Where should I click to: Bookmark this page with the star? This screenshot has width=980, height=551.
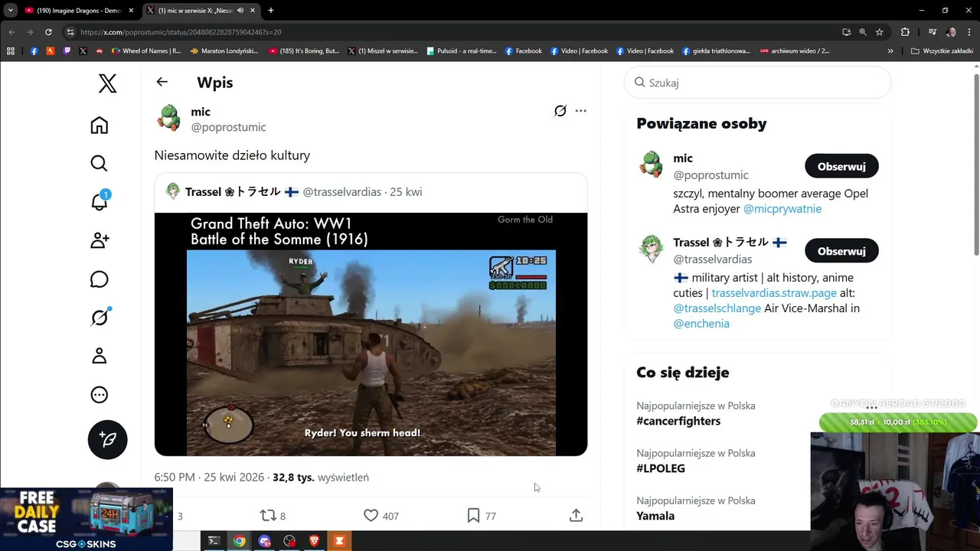pos(879,32)
